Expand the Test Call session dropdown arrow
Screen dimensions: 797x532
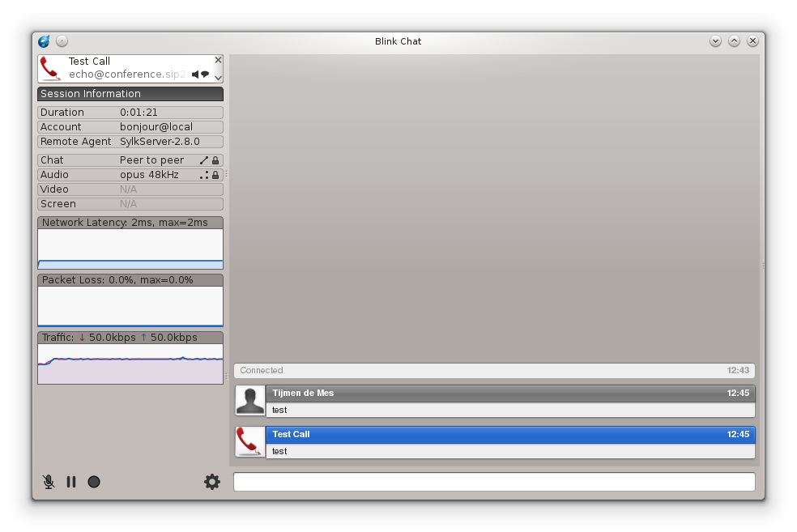click(x=218, y=78)
